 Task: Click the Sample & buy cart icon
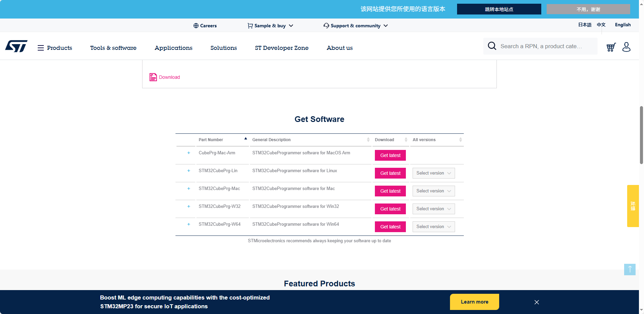250,26
